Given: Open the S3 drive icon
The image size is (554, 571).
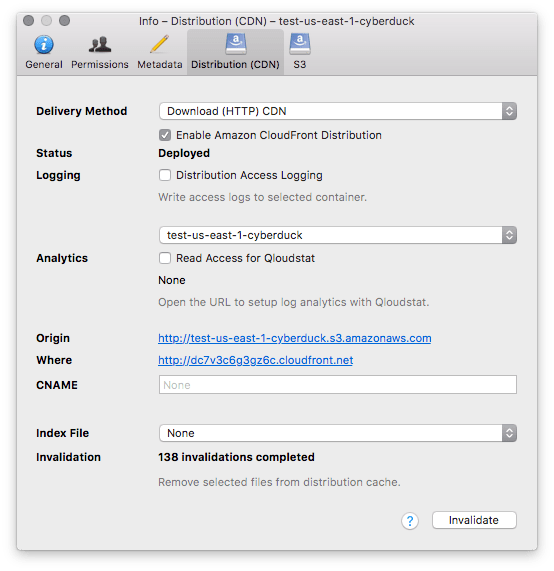Looking at the screenshot, I should coord(300,44).
